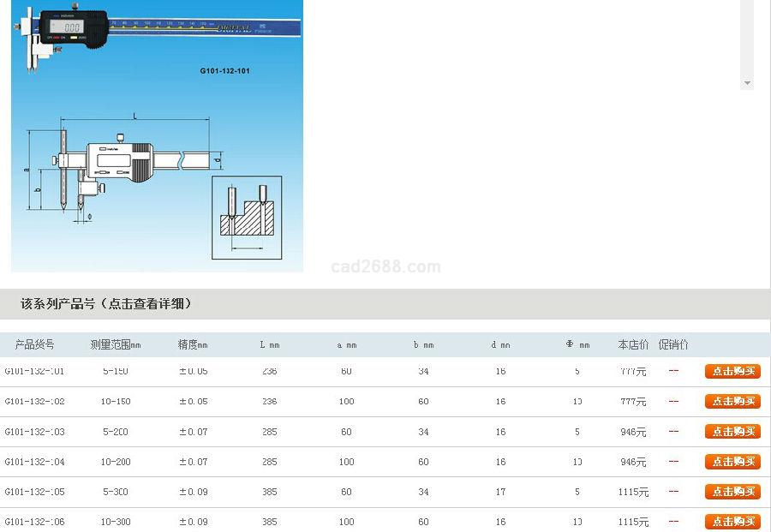The image size is (771, 532).
Task: Click the 测量范围mm column header
Action: [x=115, y=344]
